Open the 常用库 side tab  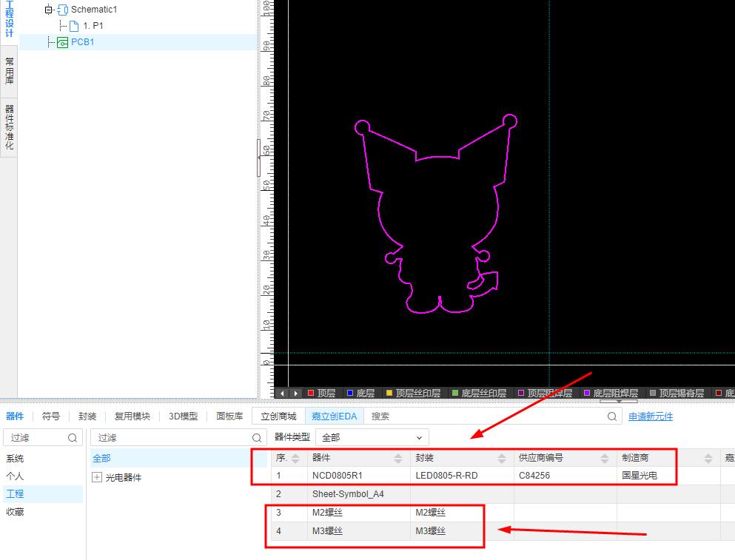pyautogui.click(x=9, y=71)
